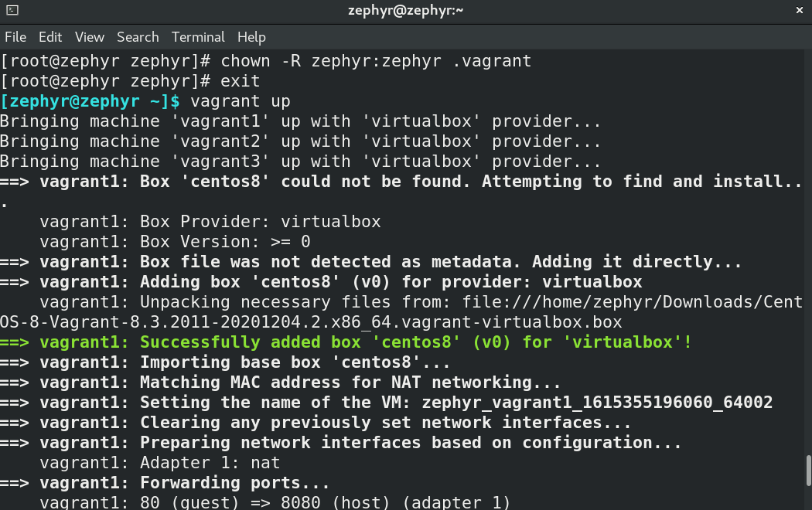The image size is (812, 510).
Task: Click the zephyr@zephyr title bar text
Action: pyautogui.click(x=406, y=10)
